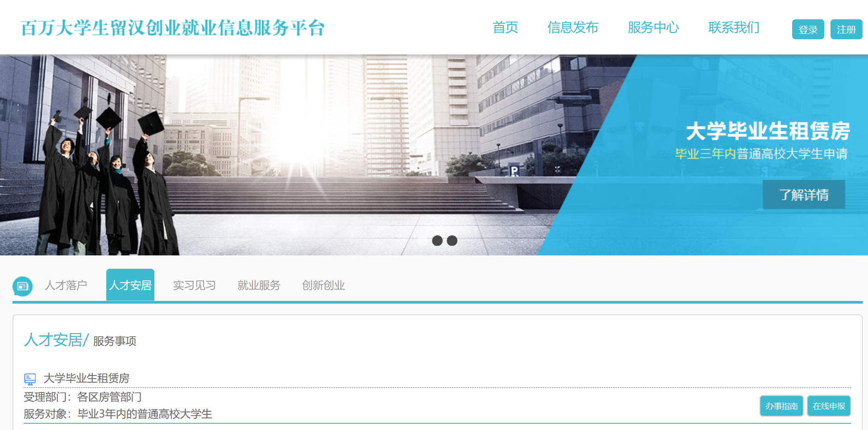The width and height of the screenshot is (868, 430).
Task: Select the first white carousel dot
Action: coord(423,241)
